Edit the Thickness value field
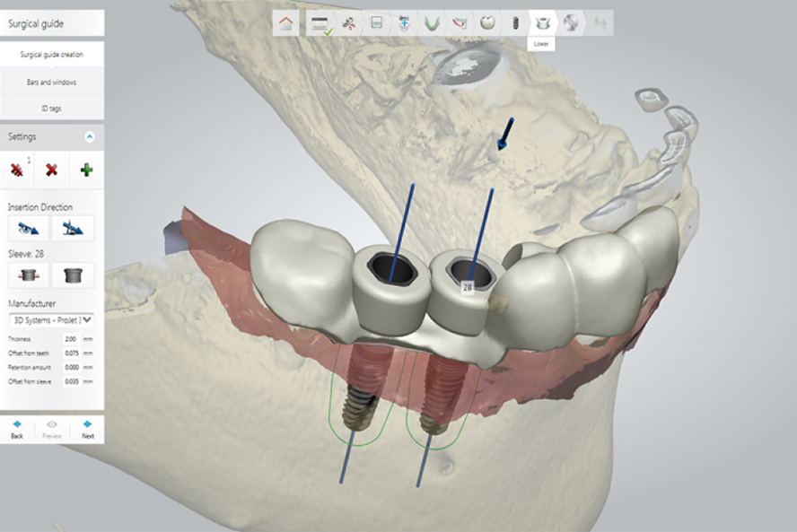 pyautogui.click(x=72, y=338)
